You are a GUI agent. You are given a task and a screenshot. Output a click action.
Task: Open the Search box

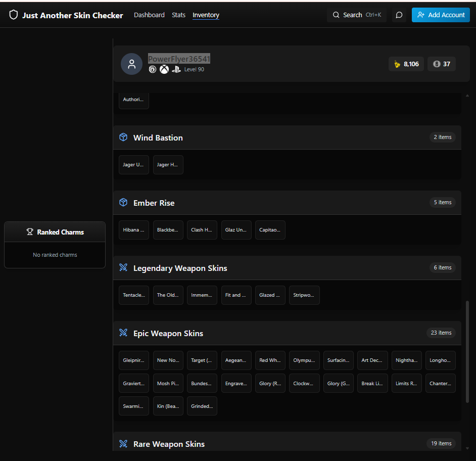tap(357, 15)
